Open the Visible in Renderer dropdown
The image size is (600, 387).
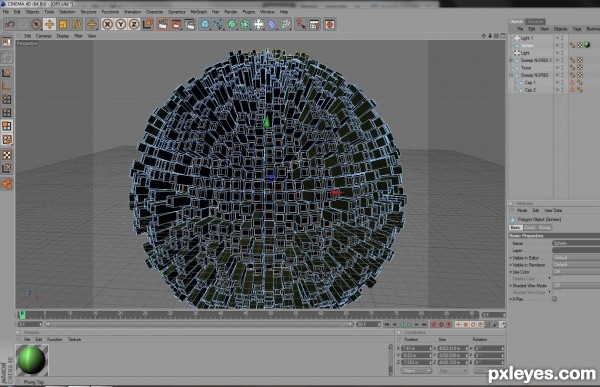click(x=576, y=265)
